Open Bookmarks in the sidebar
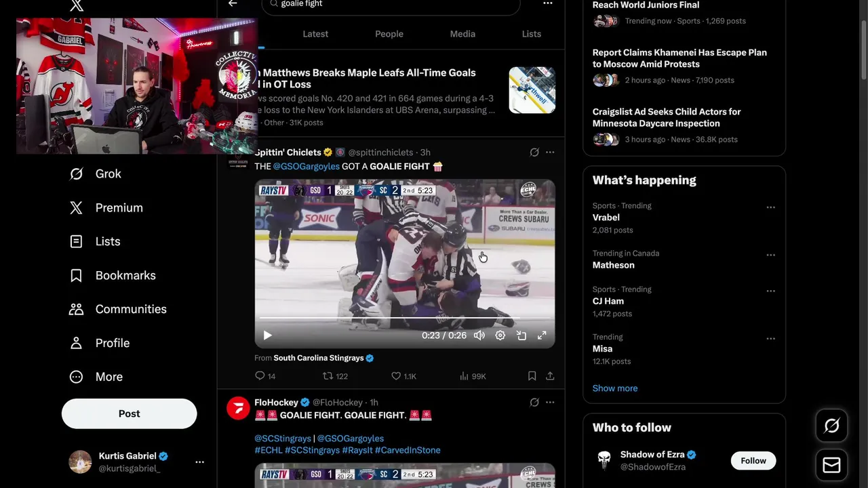 click(x=112, y=275)
